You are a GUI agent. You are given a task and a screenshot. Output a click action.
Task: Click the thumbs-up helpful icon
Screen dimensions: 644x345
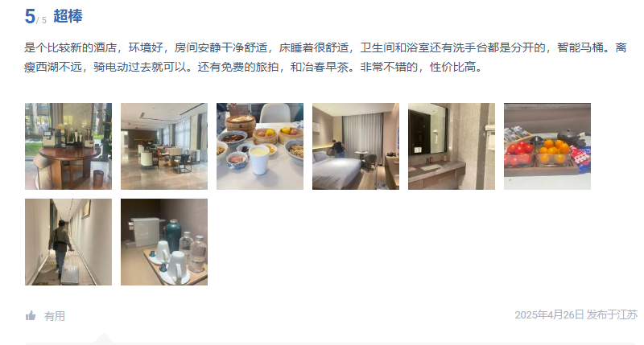(x=31, y=315)
